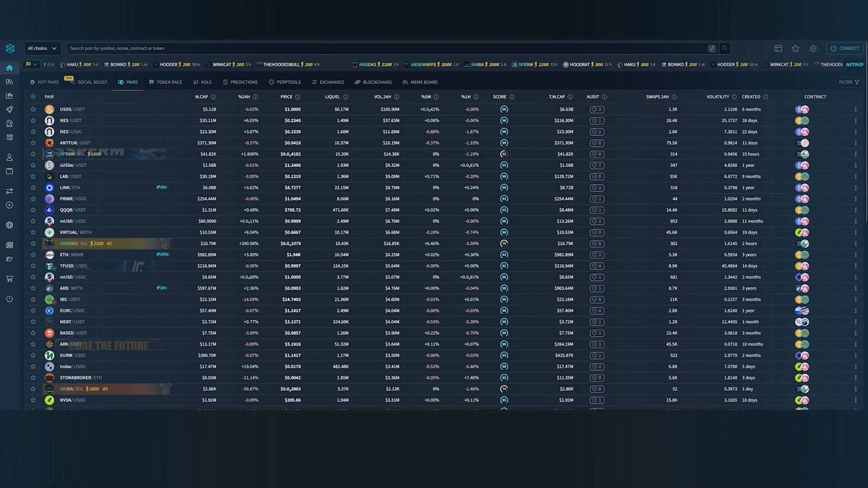868x488 pixels.
Task: Open the FILTER options
Action: point(849,82)
